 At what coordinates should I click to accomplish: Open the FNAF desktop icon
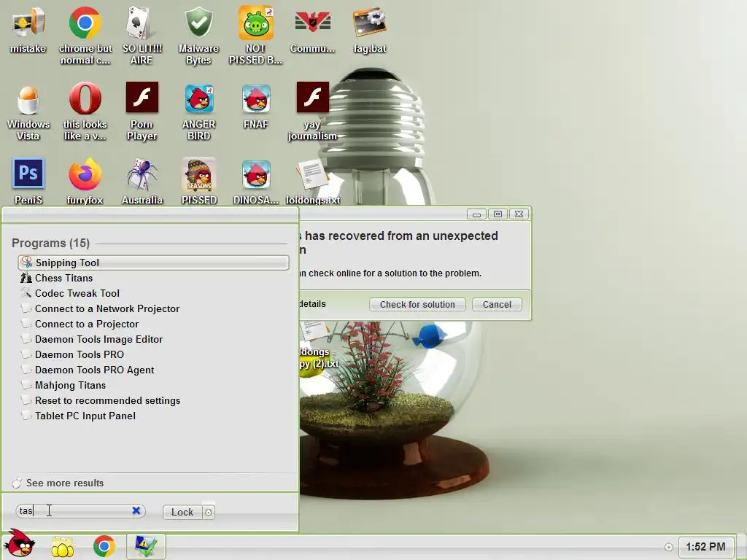[256, 106]
